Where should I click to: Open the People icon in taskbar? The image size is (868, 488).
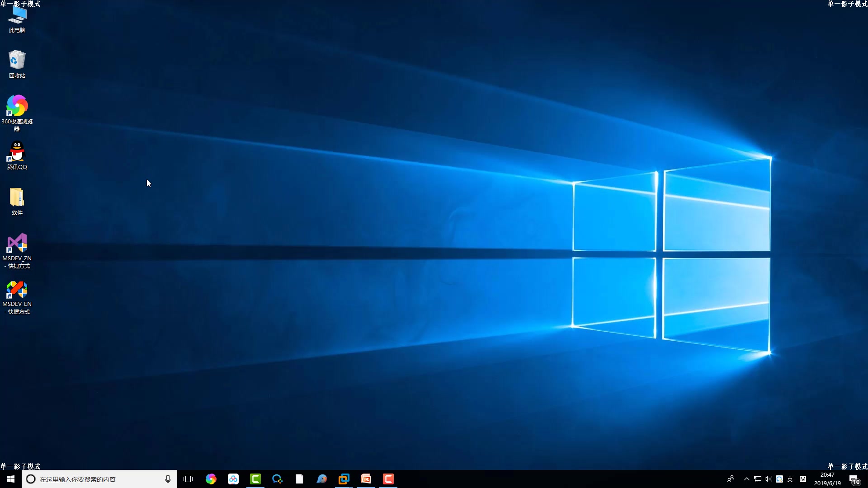coord(731,479)
